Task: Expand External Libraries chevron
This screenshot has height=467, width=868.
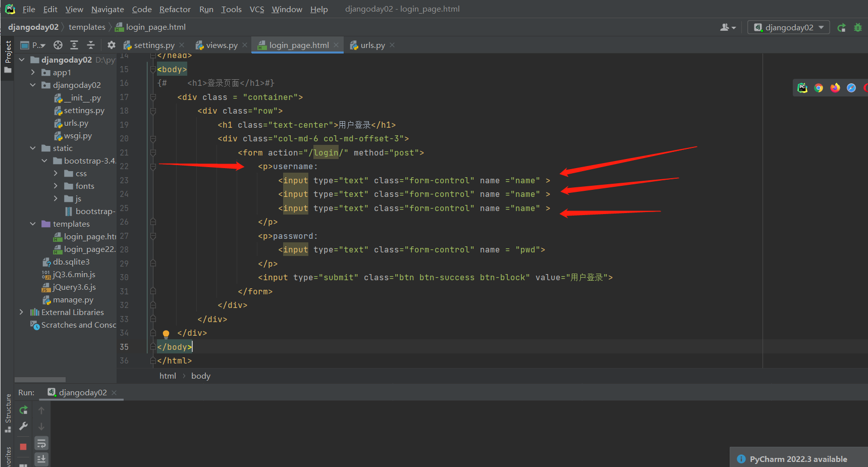Action: (x=21, y=312)
